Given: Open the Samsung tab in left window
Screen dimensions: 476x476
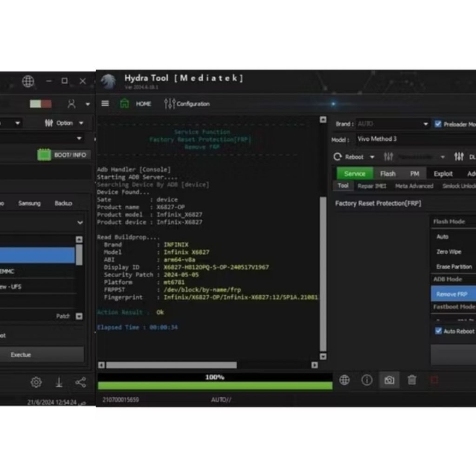Looking at the screenshot, I should [29, 203].
